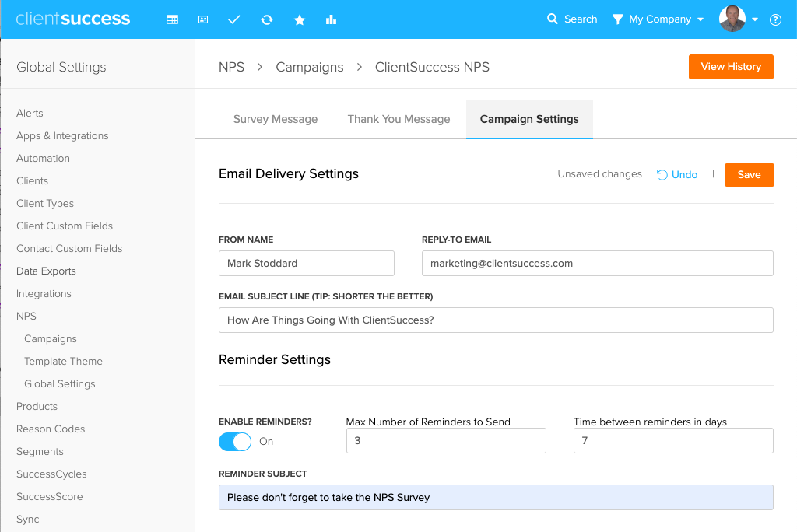
Task: Go to Campaigns in the breadcrumb
Action: 309,67
